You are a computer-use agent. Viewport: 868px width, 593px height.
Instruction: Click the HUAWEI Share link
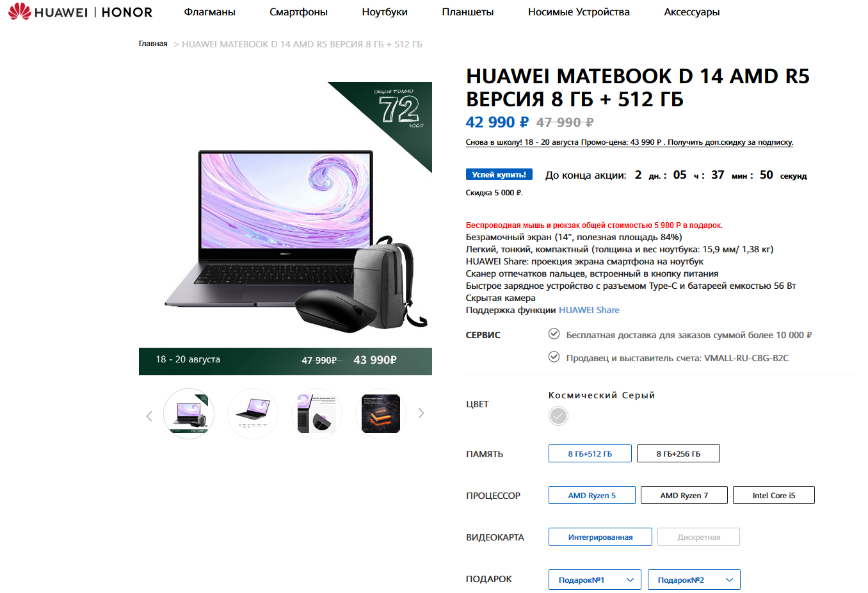pyautogui.click(x=589, y=310)
